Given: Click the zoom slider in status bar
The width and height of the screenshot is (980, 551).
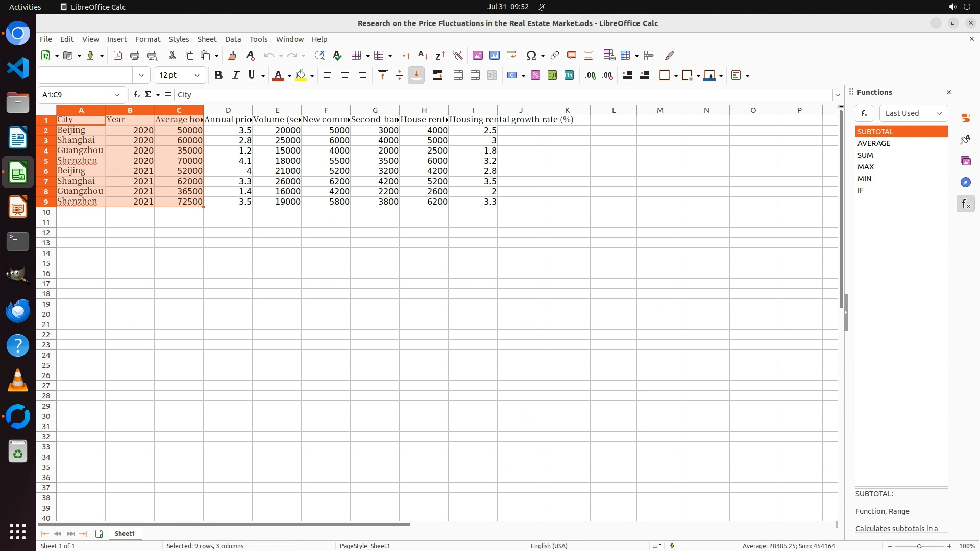Looking at the screenshot, I should tap(919, 546).
